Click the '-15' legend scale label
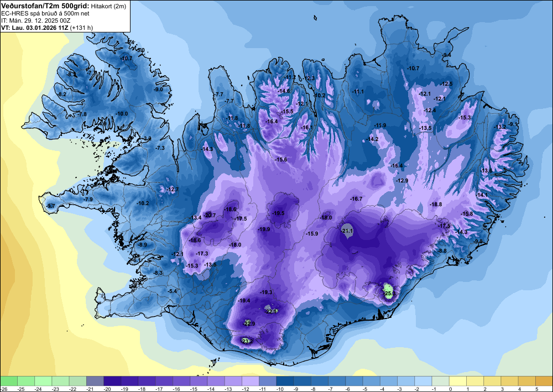The image size is (553, 392). tap(194, 389)
